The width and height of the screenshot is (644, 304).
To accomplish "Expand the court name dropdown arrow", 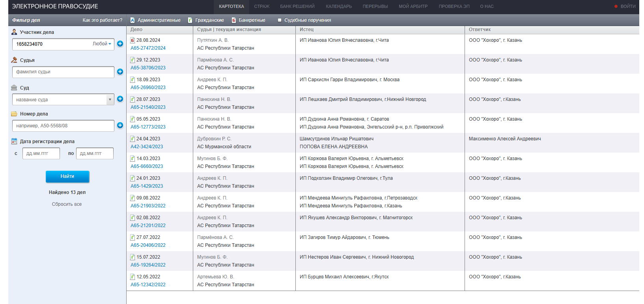I will click(x=110, y=99).
